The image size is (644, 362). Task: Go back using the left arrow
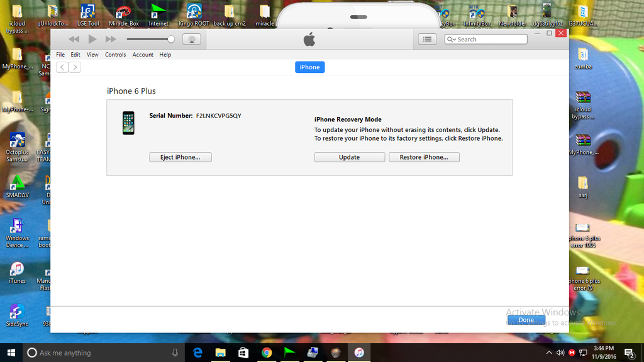[x=62, y=67]
